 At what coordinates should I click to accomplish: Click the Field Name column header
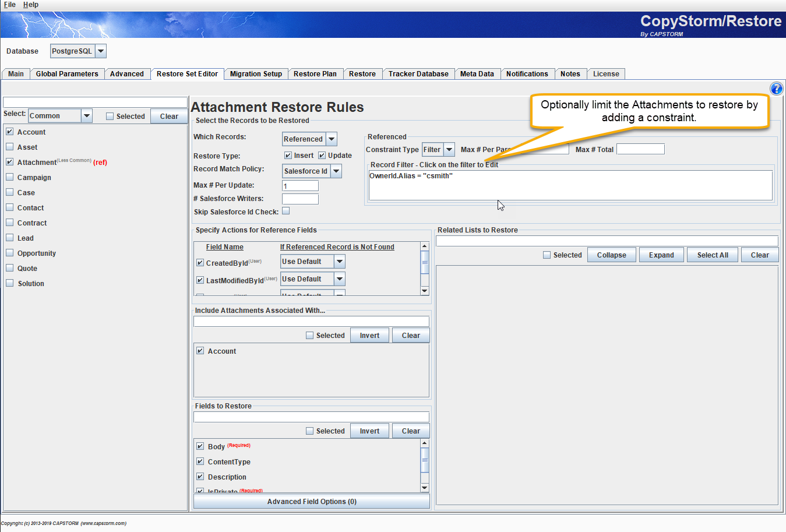(224, 247)
